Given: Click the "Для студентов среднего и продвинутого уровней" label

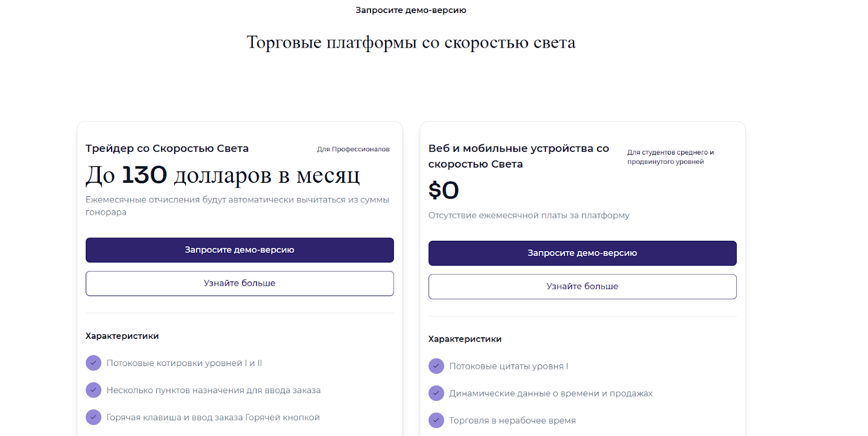Looking at the screenshot, I should (671, 157).
